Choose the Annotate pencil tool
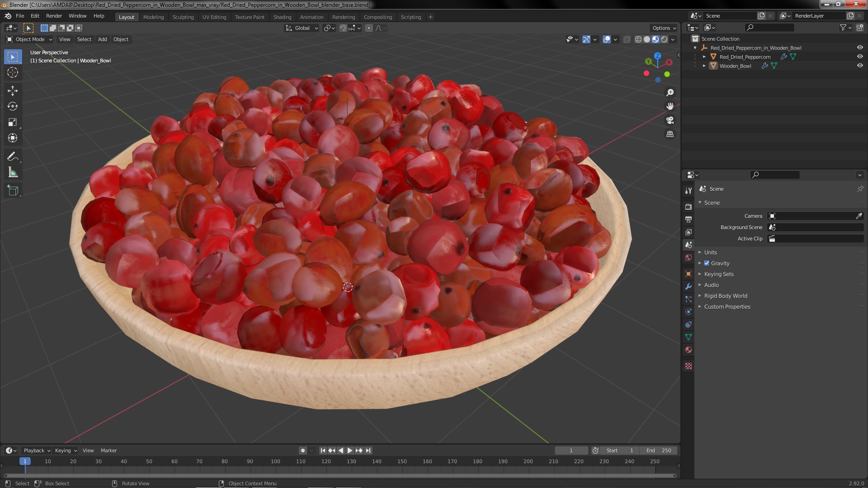Image resolution: width=868 pixels, height=488 pixels. [x=13, y=157]
